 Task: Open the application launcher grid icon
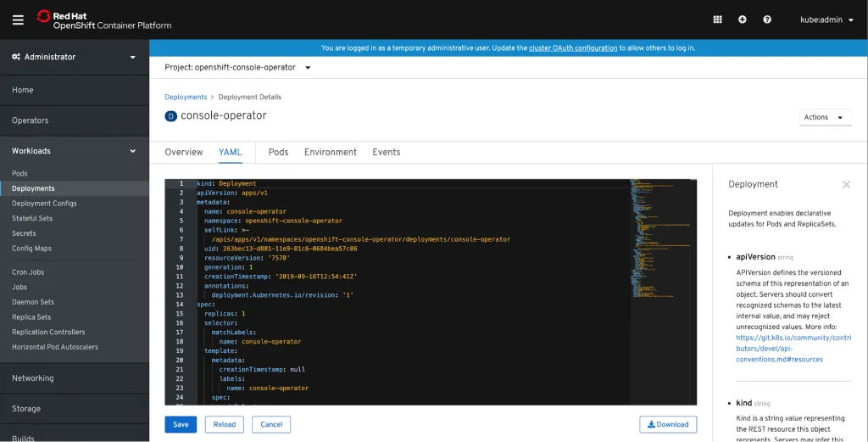[717, 20]
